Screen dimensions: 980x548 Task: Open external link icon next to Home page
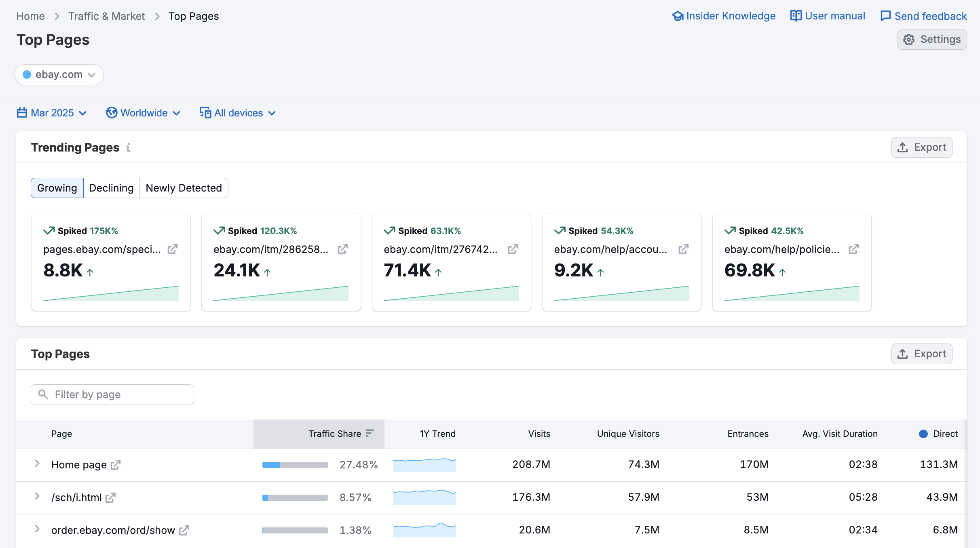point(116,465)
